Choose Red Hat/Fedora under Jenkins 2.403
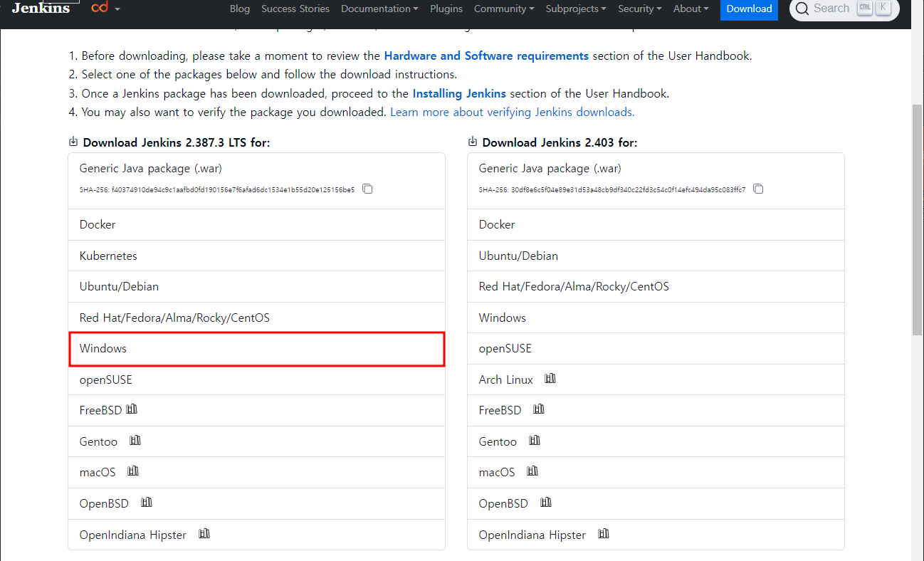Screen dimensions: 924x561 click(656, 286)
